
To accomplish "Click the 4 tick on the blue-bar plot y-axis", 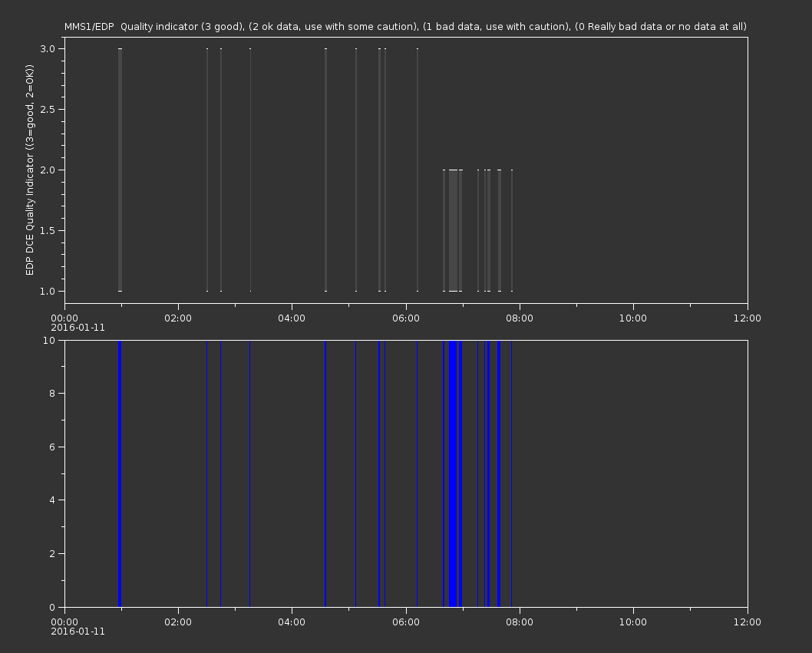I will 52,500.
